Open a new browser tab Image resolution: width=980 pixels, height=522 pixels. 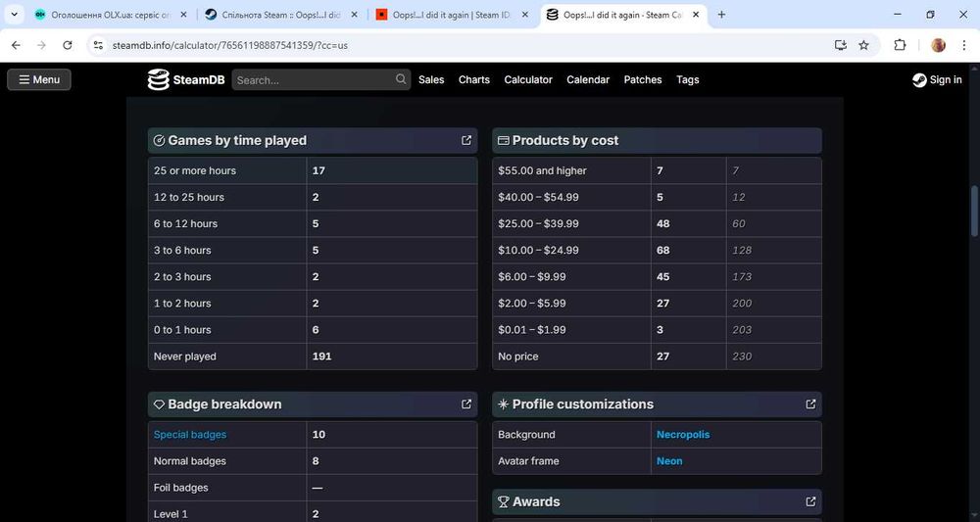pyautogui.click(x=721, y=15)
